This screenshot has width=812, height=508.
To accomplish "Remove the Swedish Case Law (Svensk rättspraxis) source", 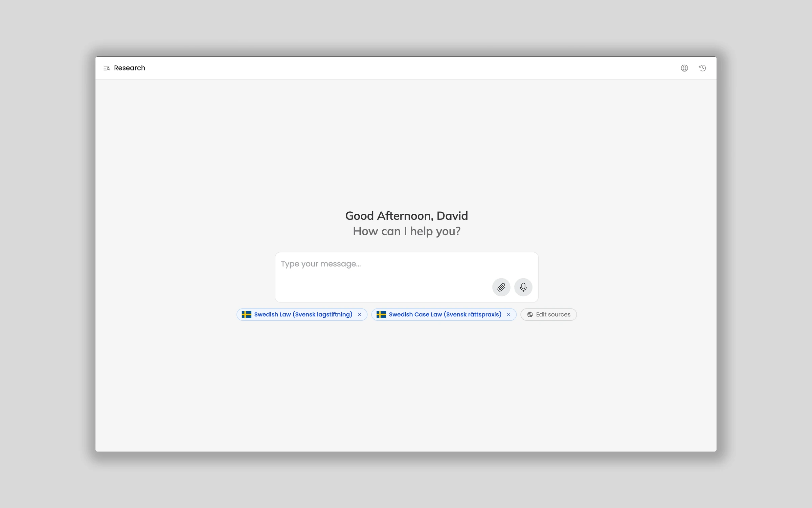I will [x=508, y=315].
